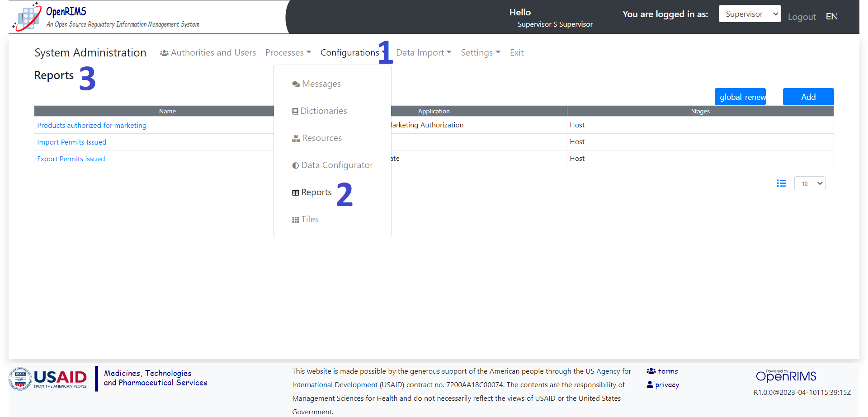Click the Data Configurator half-circle icon
This screenshot has height=417, width=868.
[x=296, y=165]
